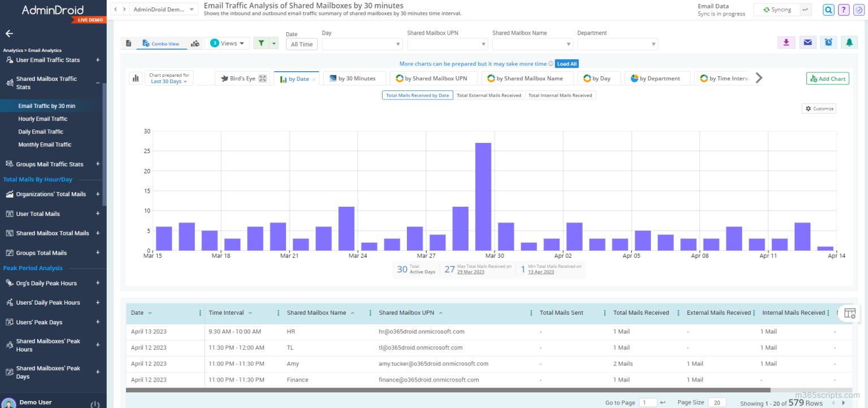Open the notification bell
The image size is (868, 408).
849,42
